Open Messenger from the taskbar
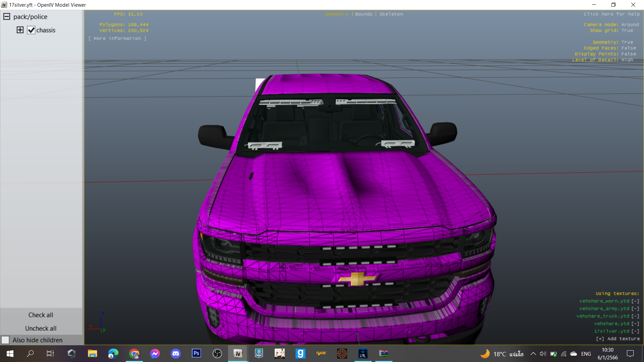This screenshot has height=362, width=644. (x=155, y=353)
